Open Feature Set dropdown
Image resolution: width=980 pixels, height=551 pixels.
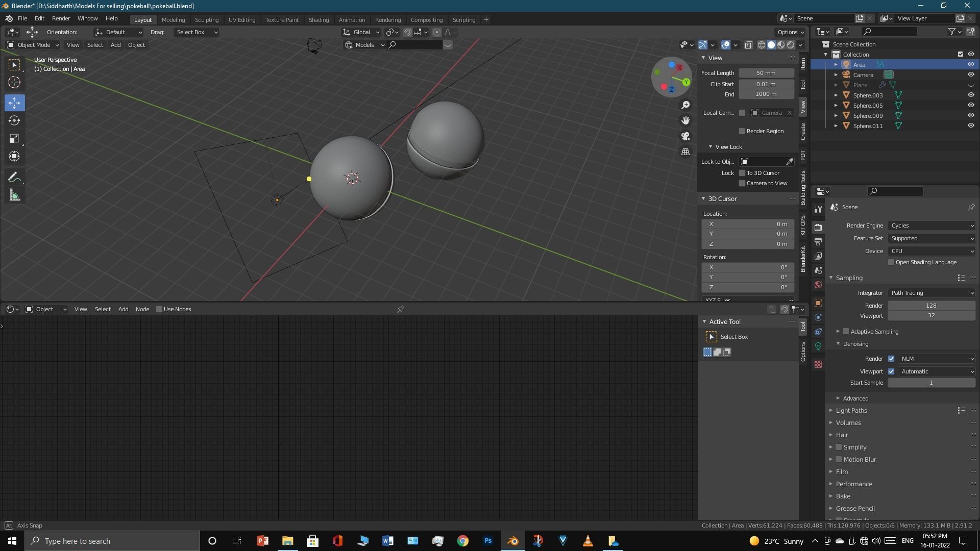point(932,238)
